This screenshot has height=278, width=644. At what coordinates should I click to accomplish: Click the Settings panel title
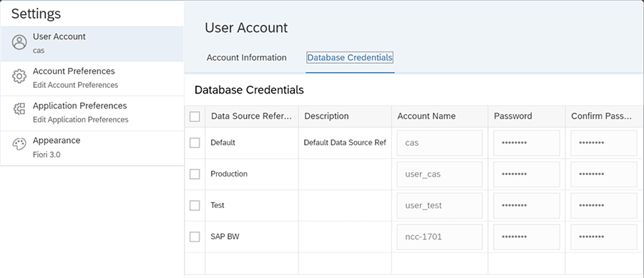coord(36,14)
